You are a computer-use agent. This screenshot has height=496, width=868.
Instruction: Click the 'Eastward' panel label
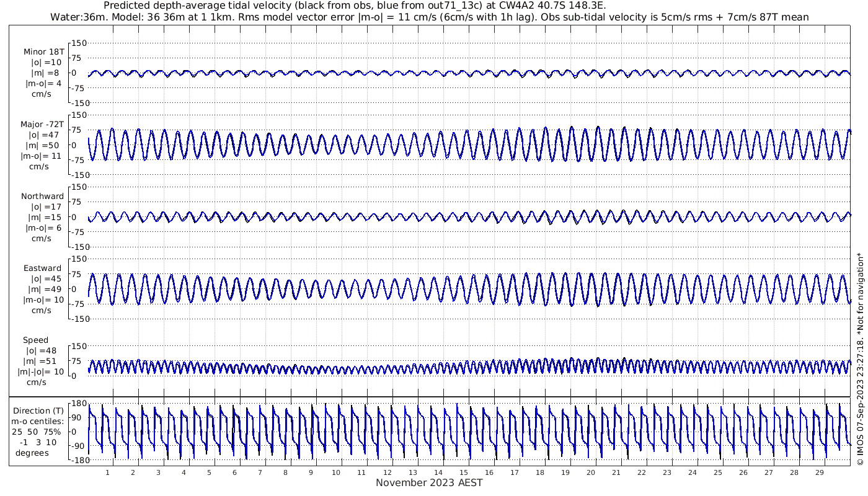[43, 268]
